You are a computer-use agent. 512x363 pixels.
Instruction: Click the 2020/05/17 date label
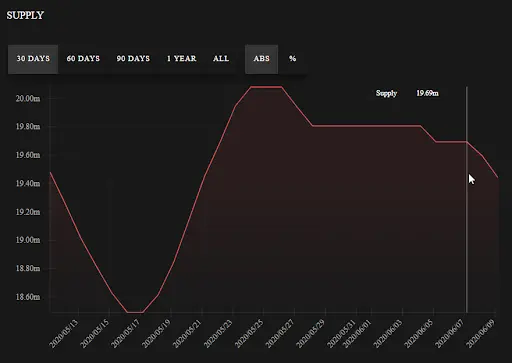pos(125,333)
